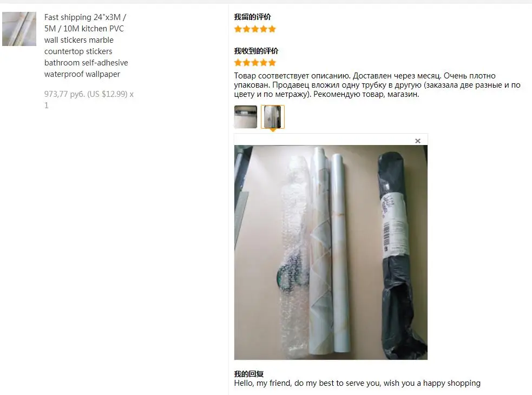The width and height of the screenshot is (532, 395).
Task: Close the enlarged review photo popup
Action: coord(418,141)
